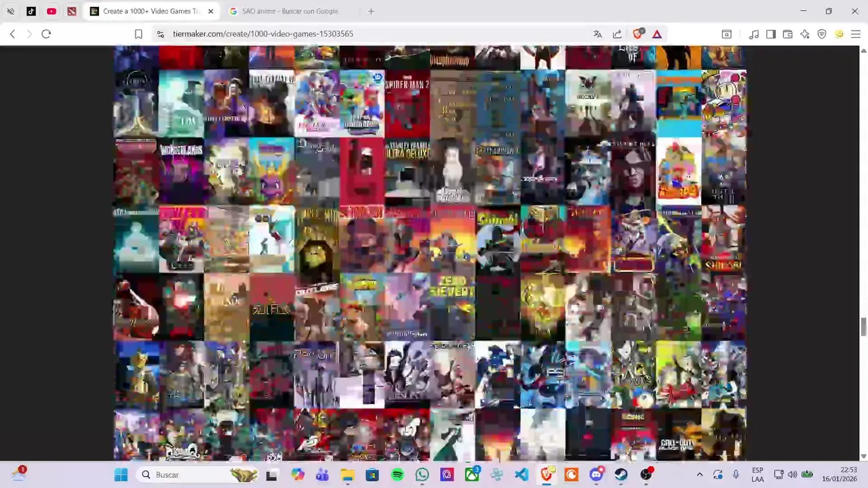The width and height of the screenshot is (868, 488).
Task: Open a new tab with the plus button
Action: coord(371,11)
